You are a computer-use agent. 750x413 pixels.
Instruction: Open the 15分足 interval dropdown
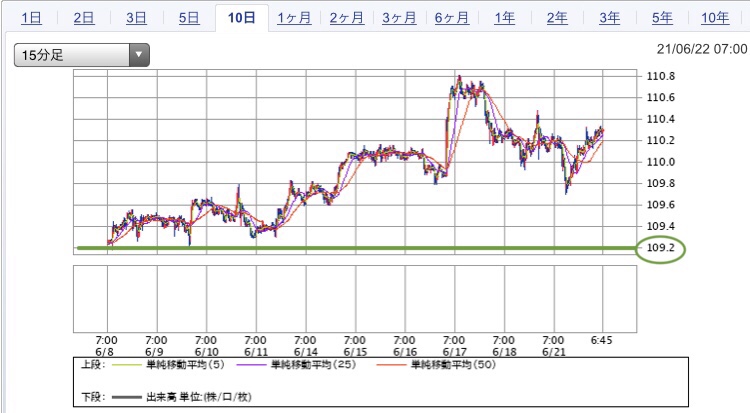(x=82, y=55)
